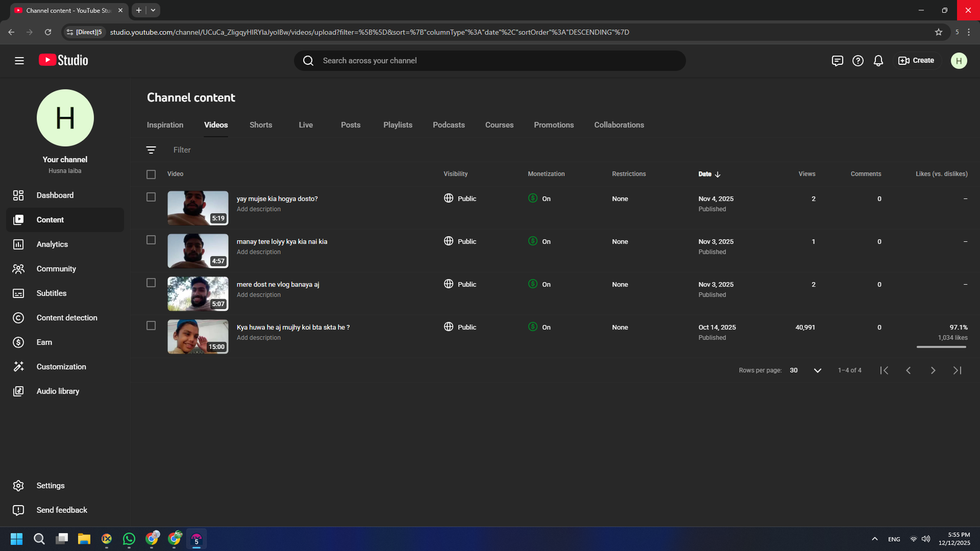Image resolution: width=980 pixels, height=551 pixels.
Task: Select the 'yay mujse kia hogya dosto?' checkbox
Action: coord(151,197)
